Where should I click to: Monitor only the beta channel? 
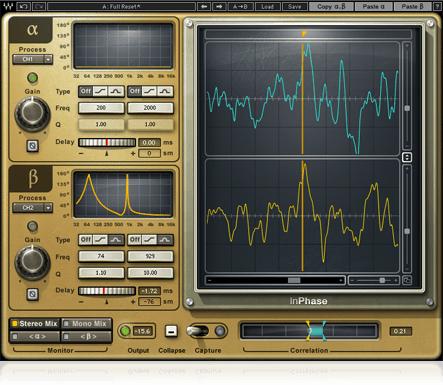click(x=86, y=337)
